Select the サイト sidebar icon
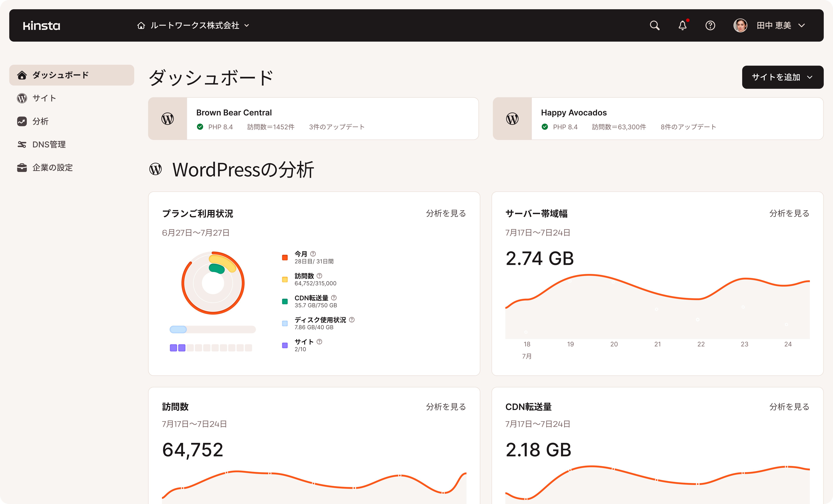The image size is (833, 504). click(22, 98)
